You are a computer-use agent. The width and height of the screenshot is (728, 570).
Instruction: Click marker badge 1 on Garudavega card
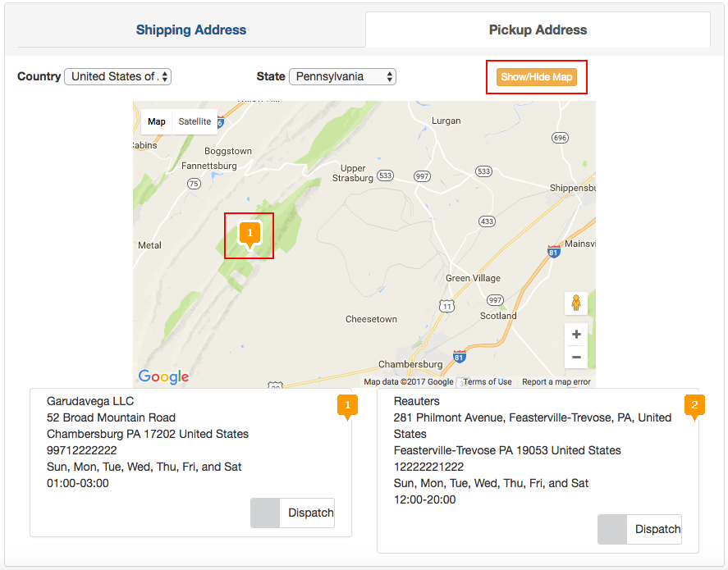(347, 407)
